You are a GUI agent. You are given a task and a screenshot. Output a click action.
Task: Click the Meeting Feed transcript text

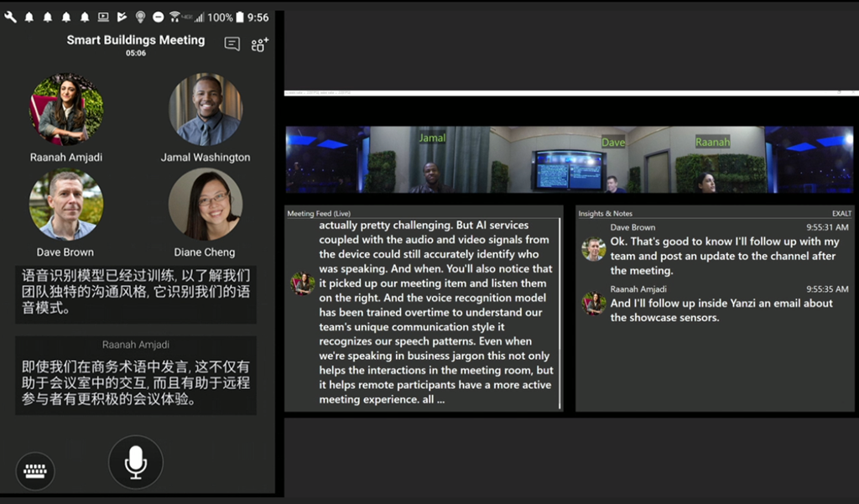[436, 312]
